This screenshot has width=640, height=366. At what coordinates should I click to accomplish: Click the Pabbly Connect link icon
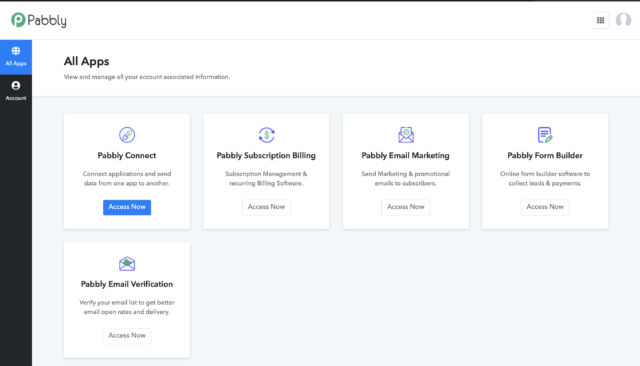click(x=127, y=135)
